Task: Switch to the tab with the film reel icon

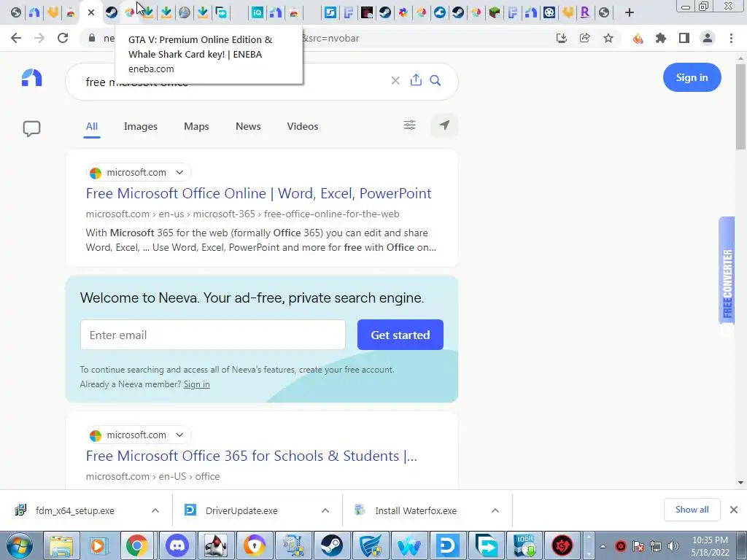Action: pyautogui.click(x=549, y=12)
